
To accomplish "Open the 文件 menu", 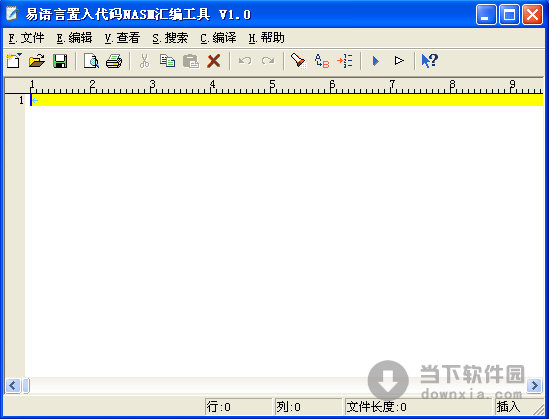I will point(27,38).
